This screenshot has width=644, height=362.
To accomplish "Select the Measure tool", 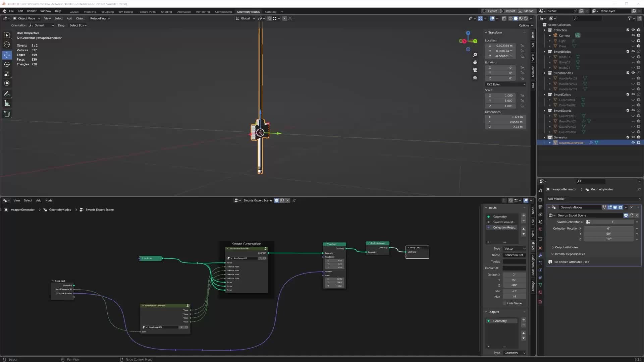I will (x=7, y=103).
